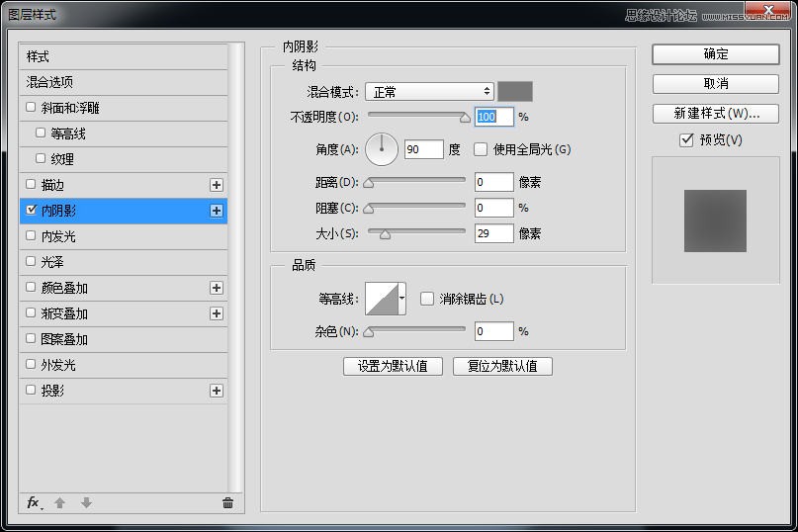Open the gray shadow color swatch
Viewport: 798px width, 532px height.
pos(515,92)
